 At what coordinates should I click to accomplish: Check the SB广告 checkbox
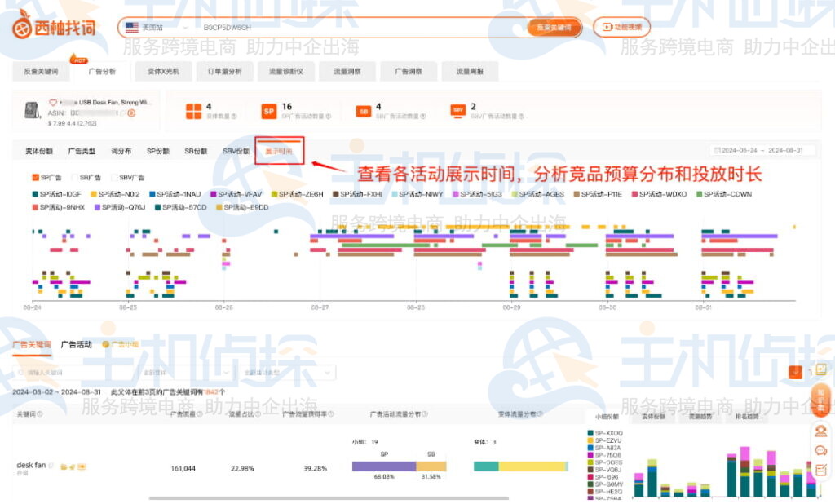click(x=75, y=178)
